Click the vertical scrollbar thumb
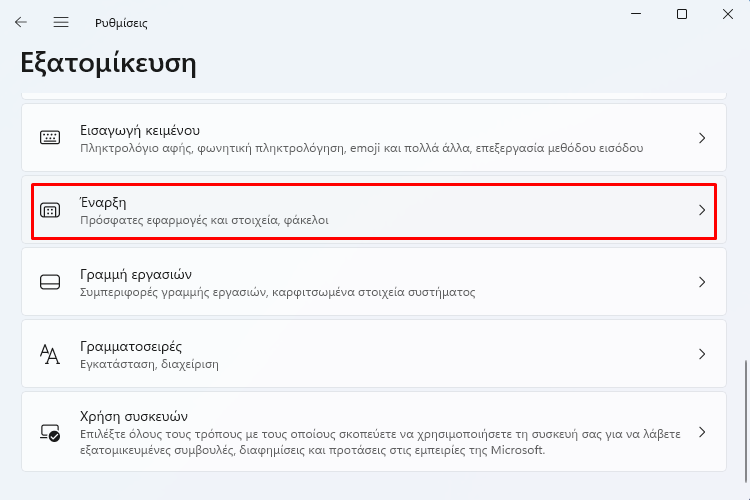750x500 pixels. tap(746, 421)
